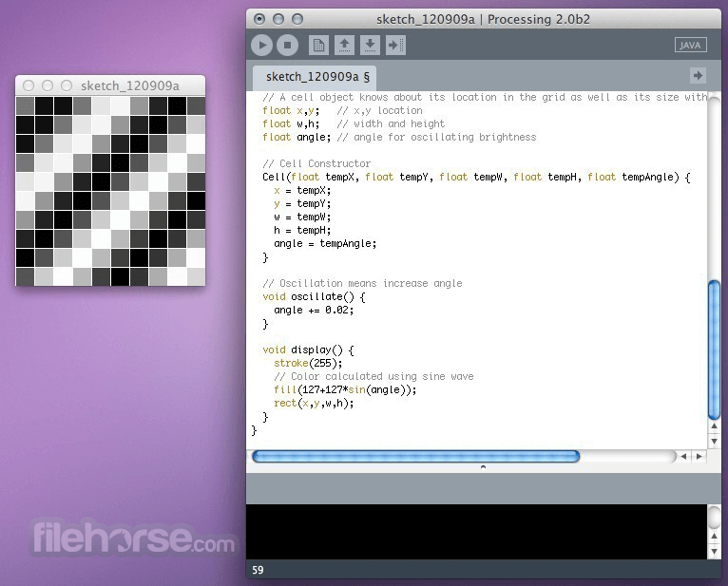
Task: Run the sketch with the play button
Action: (x=262, y=46)
